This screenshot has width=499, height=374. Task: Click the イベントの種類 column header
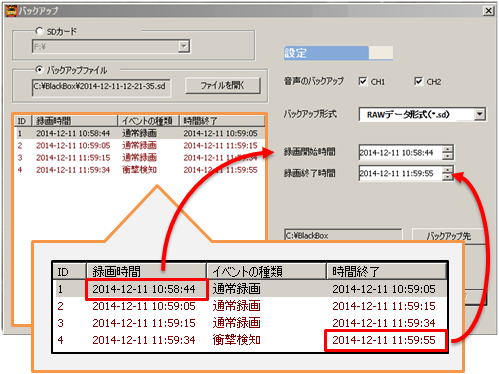coord(149,121)
